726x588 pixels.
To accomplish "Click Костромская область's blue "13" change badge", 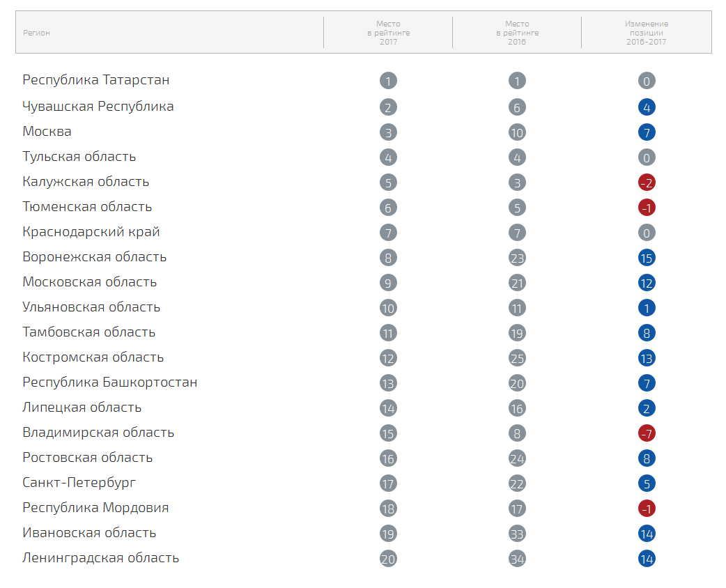I will (647, 358).
